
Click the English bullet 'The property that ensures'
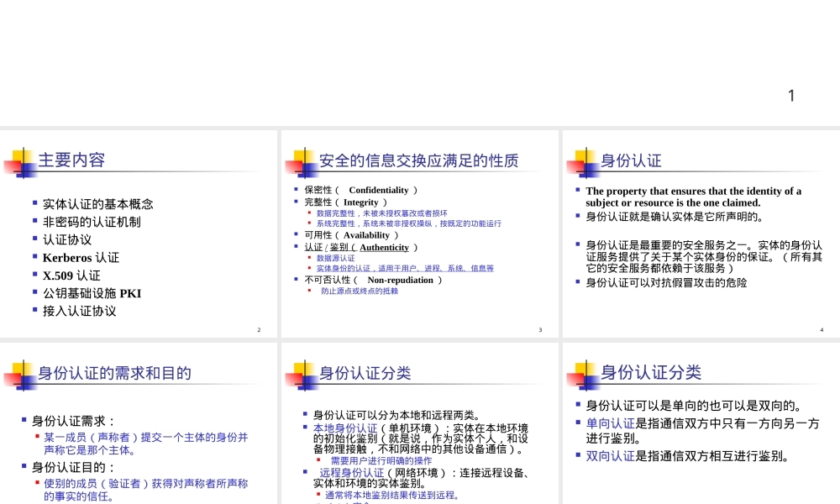click(x=693, y=197)
